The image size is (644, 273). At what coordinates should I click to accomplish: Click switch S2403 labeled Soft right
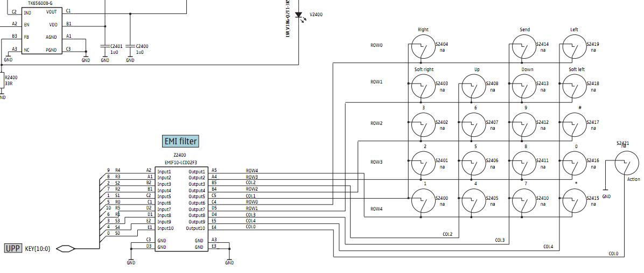pyautogui.click(x=423, y=86)
